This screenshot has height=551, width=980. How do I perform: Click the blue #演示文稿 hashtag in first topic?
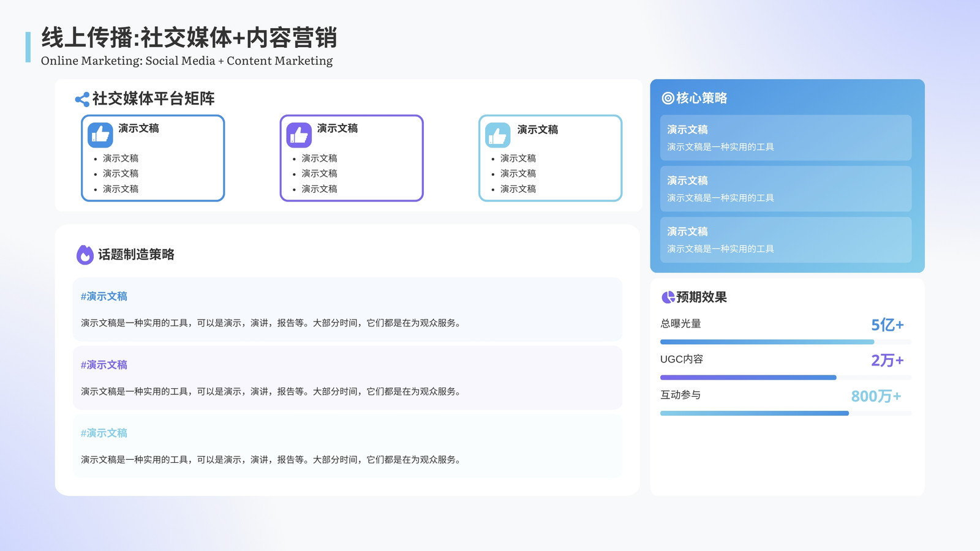click(104, 296)
